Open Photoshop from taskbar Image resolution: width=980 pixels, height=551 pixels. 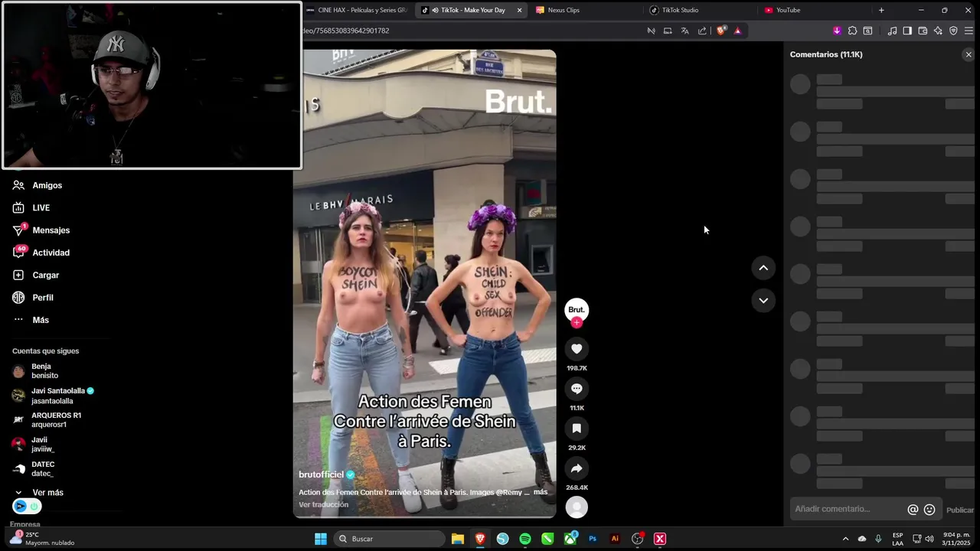(593, 539)
